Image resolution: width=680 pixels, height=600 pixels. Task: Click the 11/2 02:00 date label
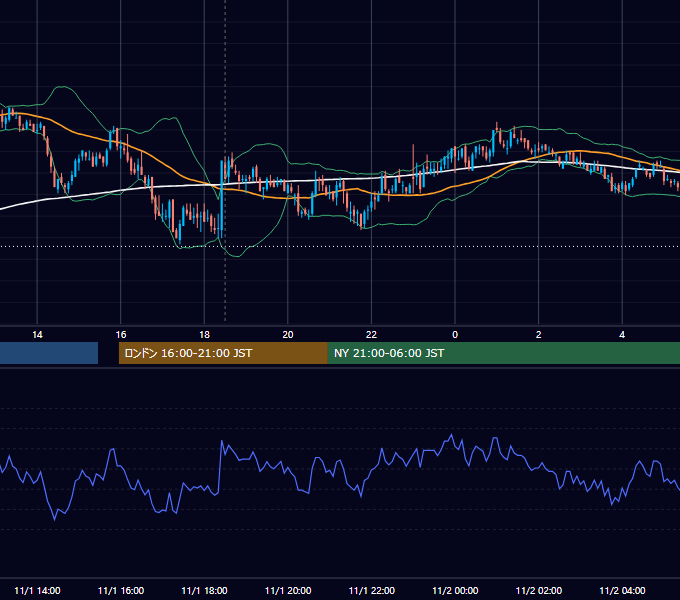(x=539, y=590)
